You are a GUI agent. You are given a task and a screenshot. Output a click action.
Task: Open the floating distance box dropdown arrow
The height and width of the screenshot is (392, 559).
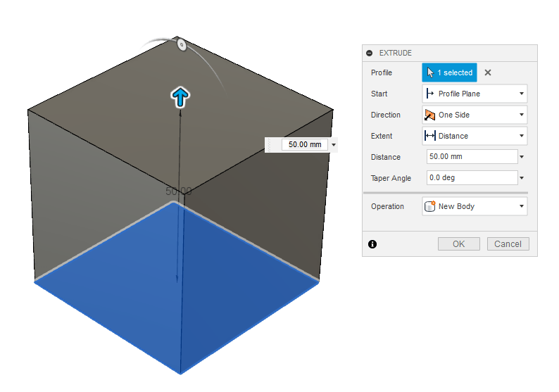pyautogui.click(x=334, y=145)
